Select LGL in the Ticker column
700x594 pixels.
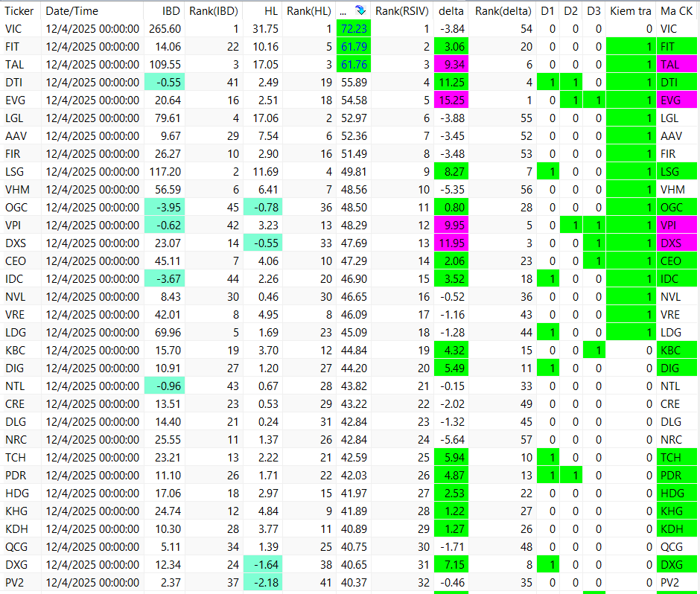click(14, 118)
